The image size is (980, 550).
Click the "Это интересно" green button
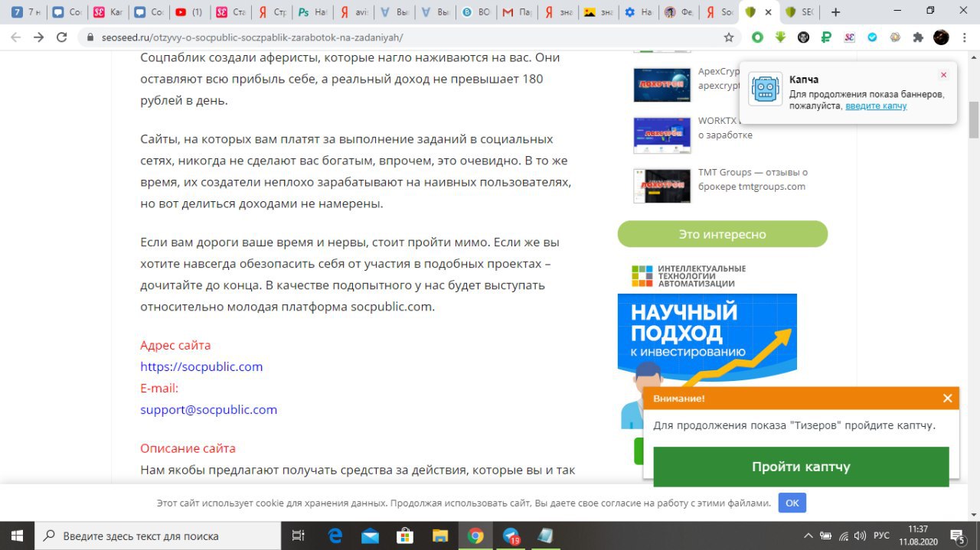pos(722,234)
